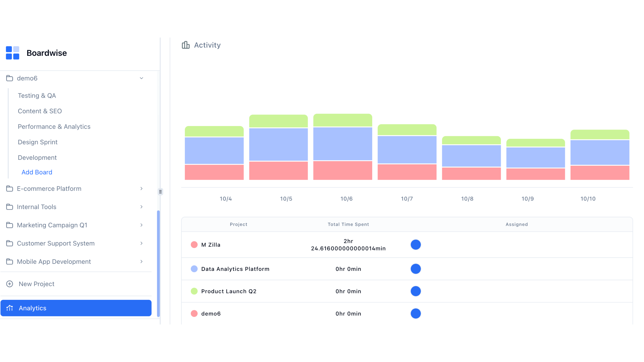
Task: Click the Activity bar chart icon
Action: (185, 45)
